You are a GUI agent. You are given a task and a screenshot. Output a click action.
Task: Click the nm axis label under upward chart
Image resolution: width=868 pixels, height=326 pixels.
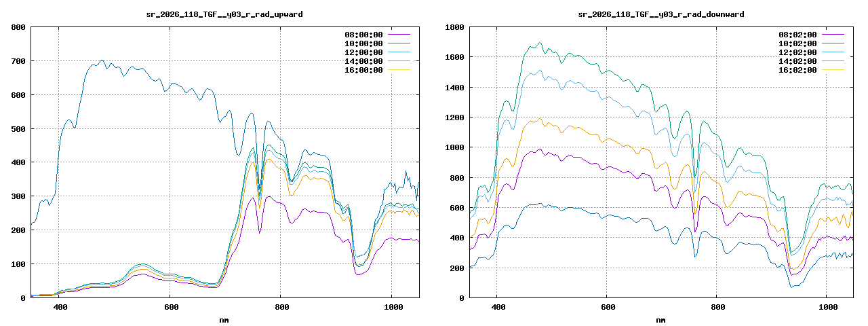pyautogui.click(x=224, y=319)
